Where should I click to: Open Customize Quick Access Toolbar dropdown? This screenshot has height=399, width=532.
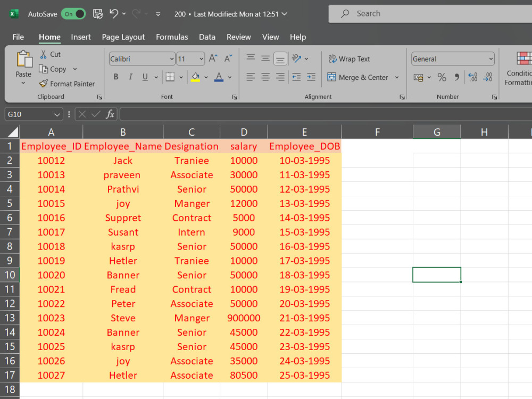pyautogui.click(x=158, y=14)
